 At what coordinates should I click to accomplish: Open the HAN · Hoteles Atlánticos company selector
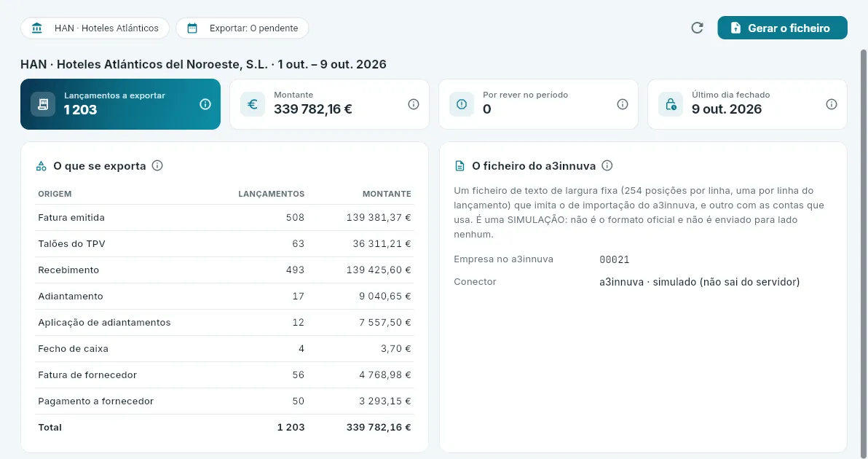[95, 28]
